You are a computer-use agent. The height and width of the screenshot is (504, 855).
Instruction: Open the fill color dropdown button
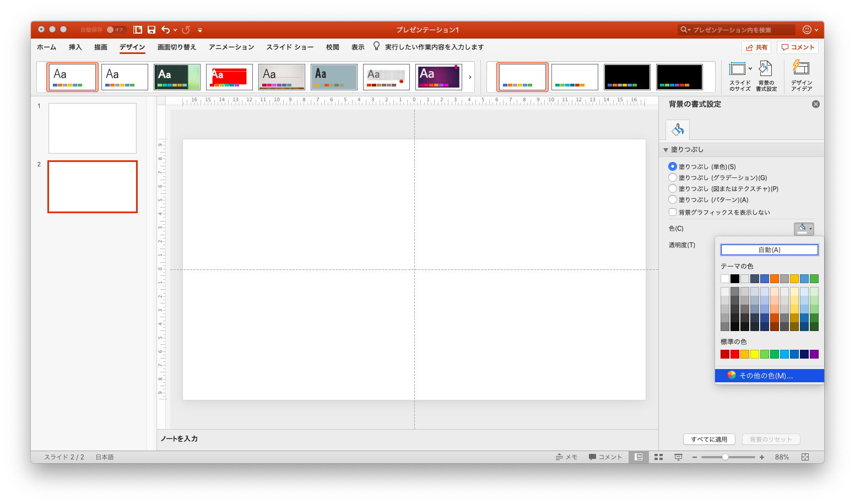(x=804, y=229)
